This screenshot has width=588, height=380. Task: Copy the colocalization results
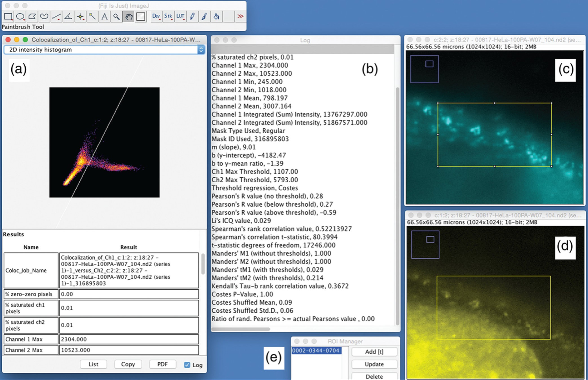tap(128, 364)
